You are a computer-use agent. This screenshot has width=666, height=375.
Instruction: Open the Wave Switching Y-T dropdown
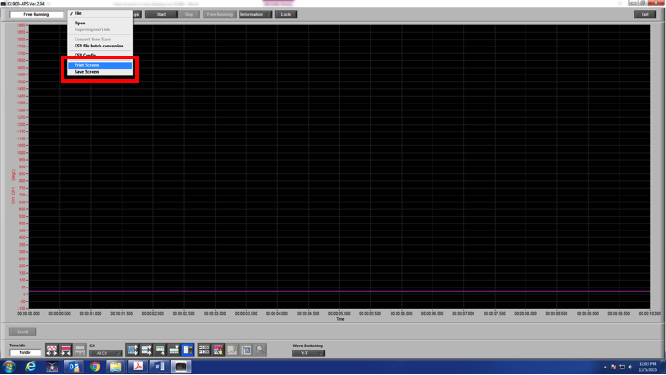[308, 353]
